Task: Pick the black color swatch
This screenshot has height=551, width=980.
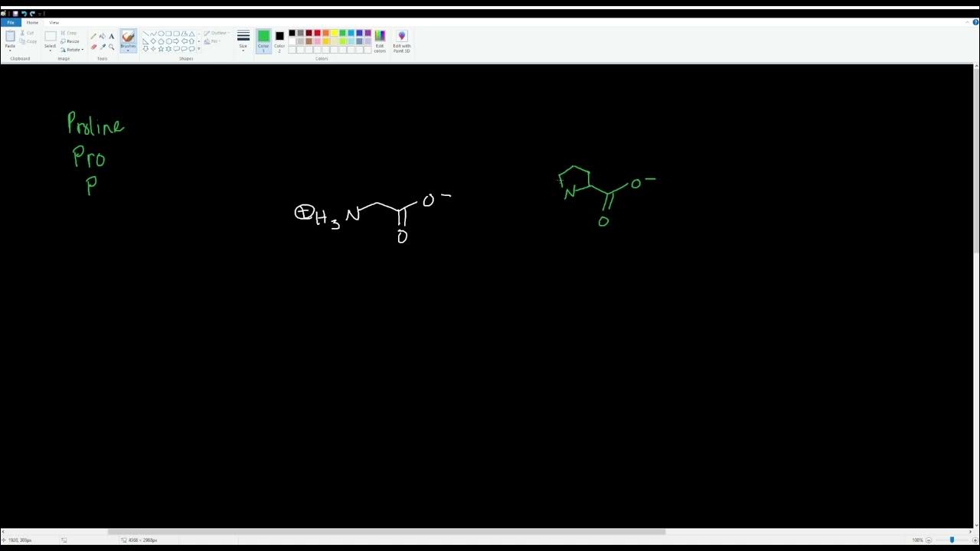Action: coord(292,33)
